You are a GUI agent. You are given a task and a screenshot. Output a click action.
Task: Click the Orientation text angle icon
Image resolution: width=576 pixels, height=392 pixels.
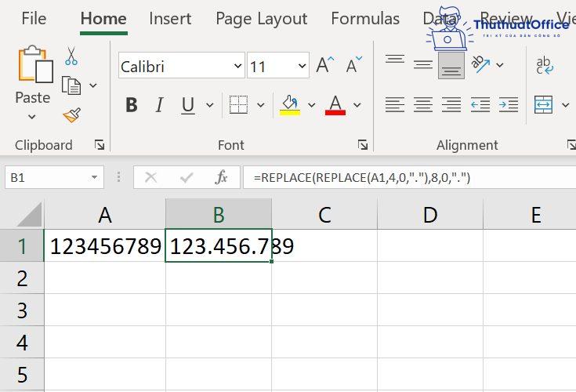[x=480, y=64]
